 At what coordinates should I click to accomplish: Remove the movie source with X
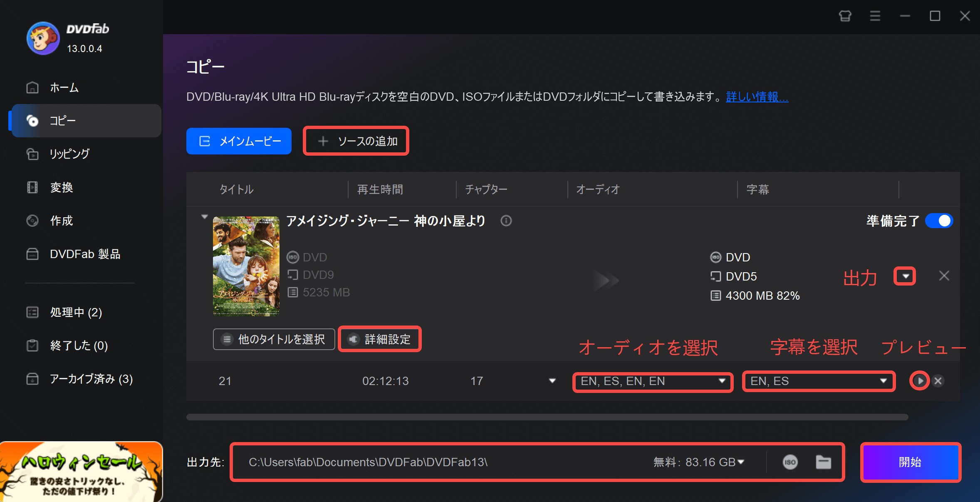944,276
